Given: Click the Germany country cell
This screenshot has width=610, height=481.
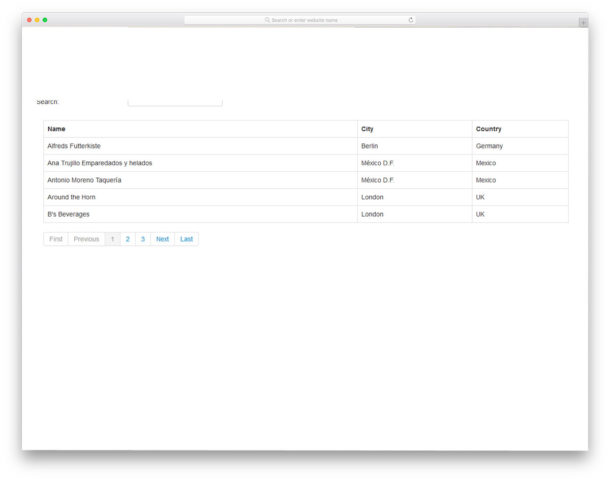Looking at the screenshot, I should click(490, 146).
